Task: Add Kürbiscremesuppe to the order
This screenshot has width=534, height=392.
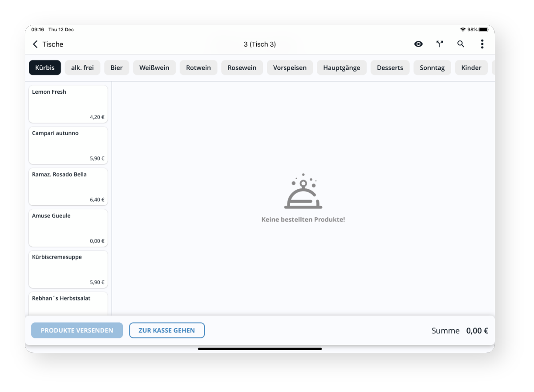Action: [x=68, y=269]
